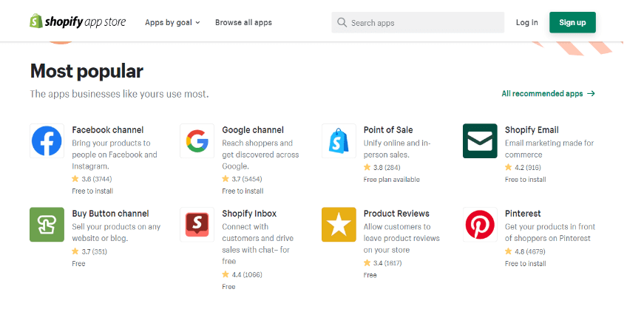The height and width of the screenshot is (326, 644).
Task: Click the Point of Sale rating star
Action: (x=367, y=167)
